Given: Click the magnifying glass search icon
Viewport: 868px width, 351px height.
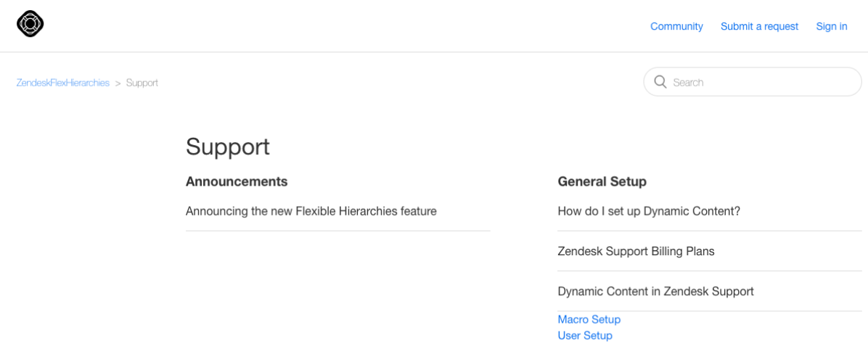Looking at the screenshot, I should pyautogui.click(x=660, y=82).
